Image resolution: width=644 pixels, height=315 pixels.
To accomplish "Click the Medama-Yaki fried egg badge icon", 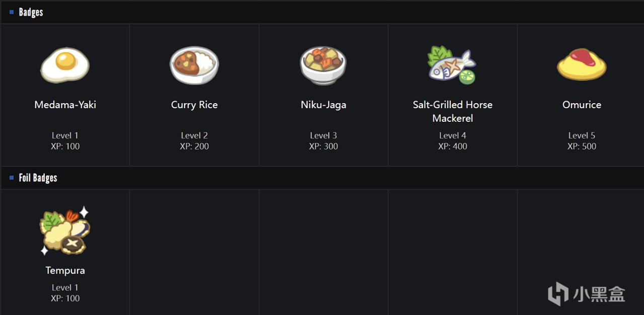I will click(65, 65).
